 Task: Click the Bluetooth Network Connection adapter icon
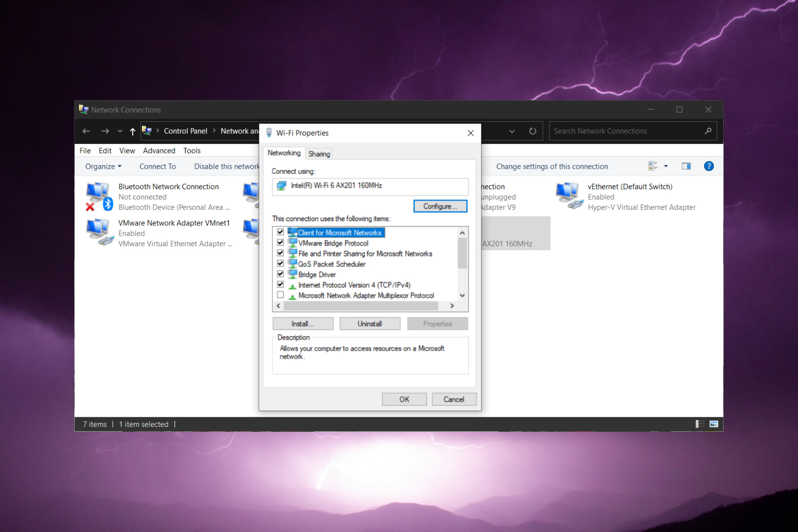(x=99, y=197)
